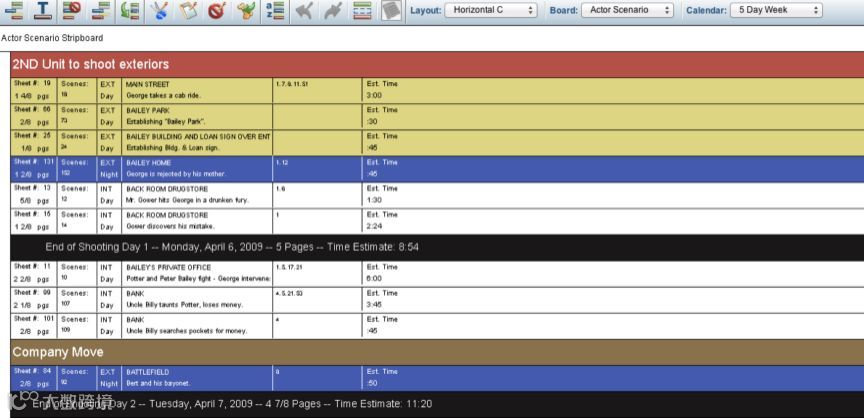Select End of Day 2 Tuesday day-break strip
Image resolution: width=864 pixels, height=418 pixels.
pyautogui.click(x=437, y=404)
